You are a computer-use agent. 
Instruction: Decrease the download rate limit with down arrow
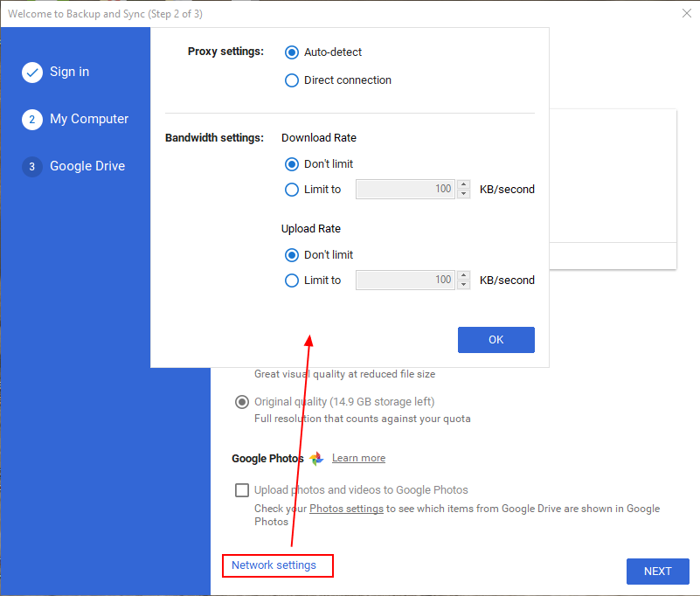tap(463, 193)
